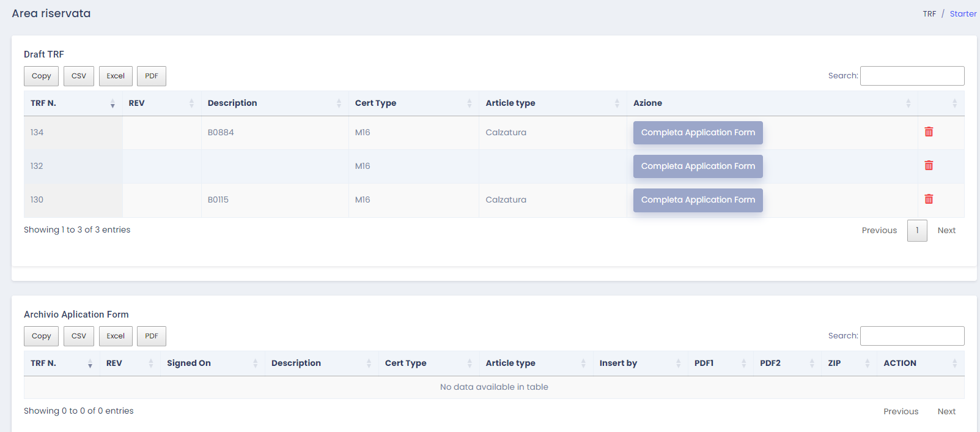Delete draft TRF 132 with trash icon
The width and height of the screenshot is (980, 432).
(929, 166)
